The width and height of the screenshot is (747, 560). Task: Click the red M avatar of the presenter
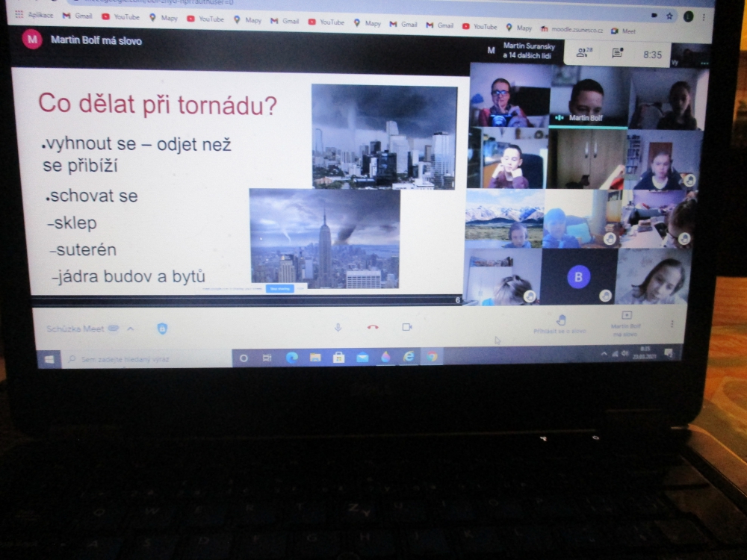click(32, 40)
